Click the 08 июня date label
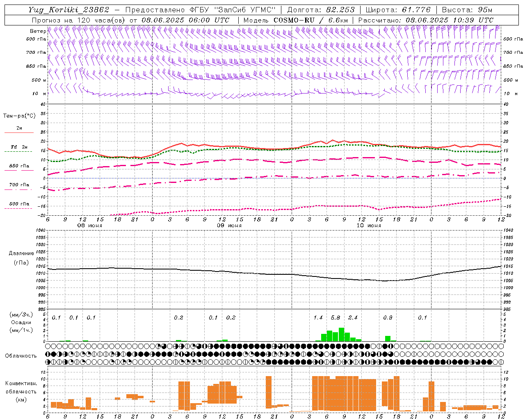The height and width of the screenshot is (420, 525). [x=90, y=226]
